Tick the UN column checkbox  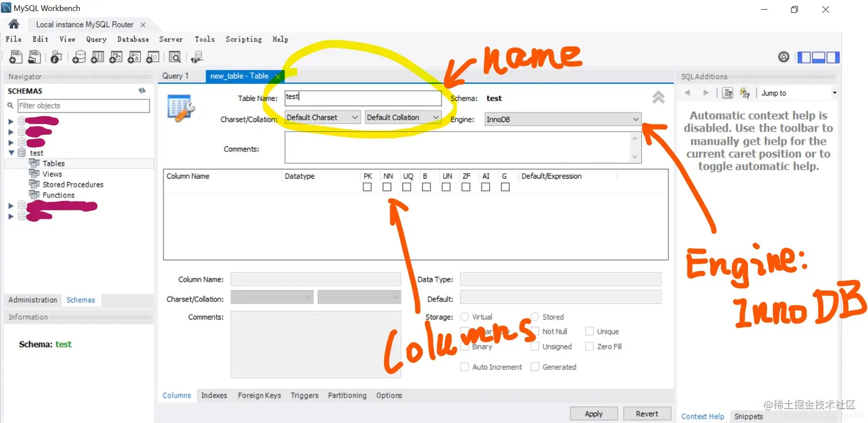point(446,187)
